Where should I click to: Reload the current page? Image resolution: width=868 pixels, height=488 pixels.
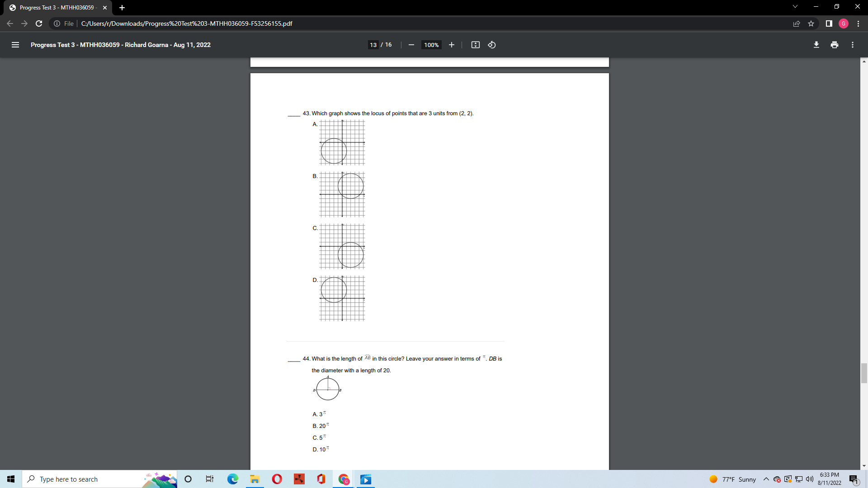point(39,23)
